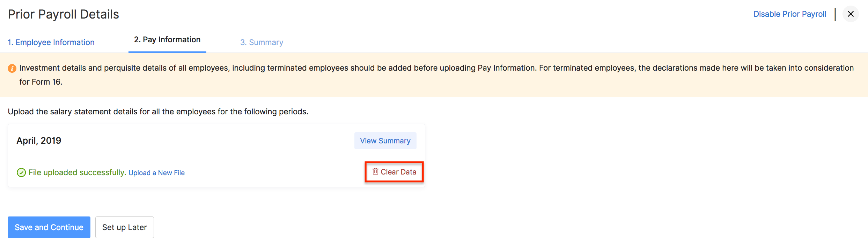Screen dimensions: 868x242
Task: Click the Disable Prior Payroll link
Action: click(x=789, y=14)
